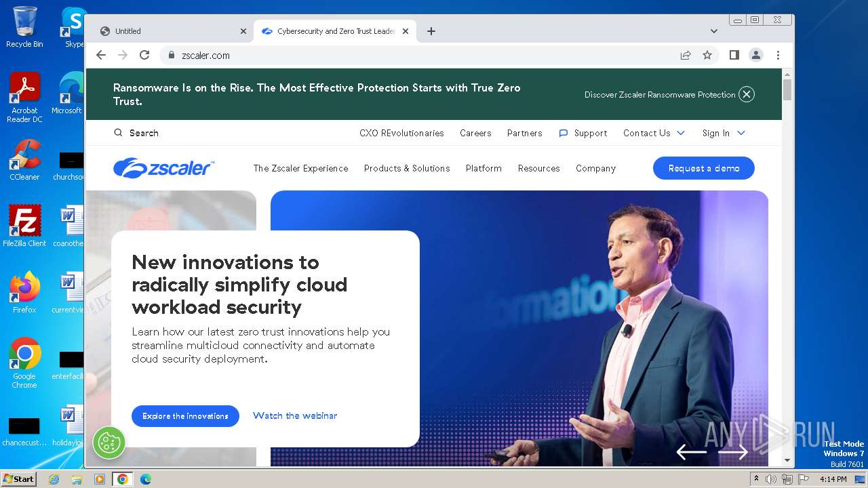Open Products & Solutions menu

(407, 168)
